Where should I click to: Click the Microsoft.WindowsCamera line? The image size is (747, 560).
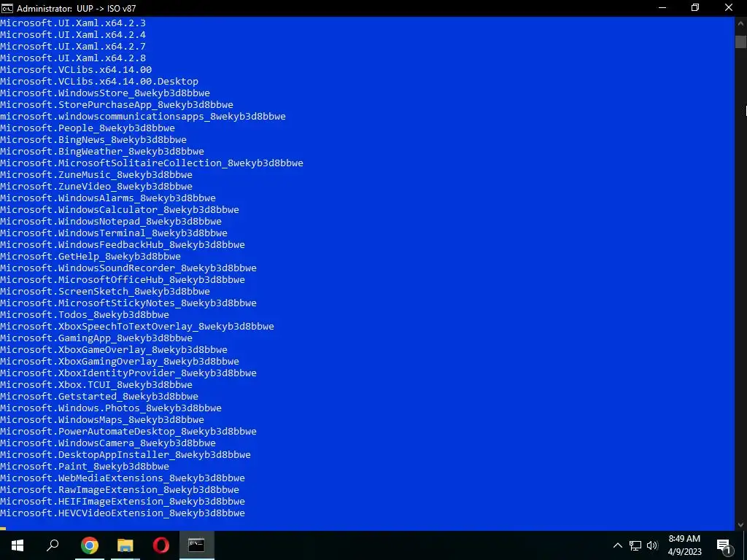[108, 443]
